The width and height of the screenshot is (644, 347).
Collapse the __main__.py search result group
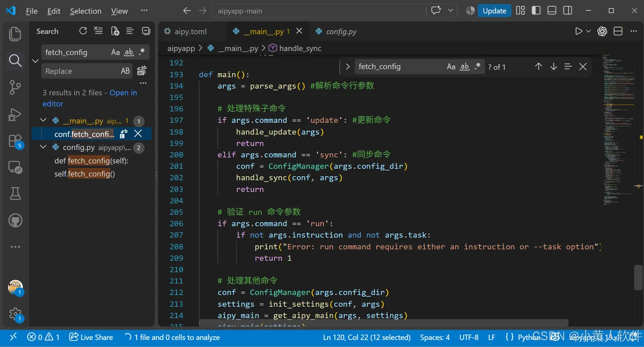pyautogui.click(x=43, y=121)
